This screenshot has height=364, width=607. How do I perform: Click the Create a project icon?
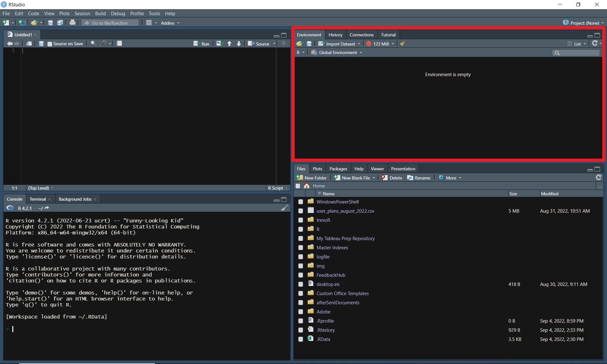tap(22, 23)
